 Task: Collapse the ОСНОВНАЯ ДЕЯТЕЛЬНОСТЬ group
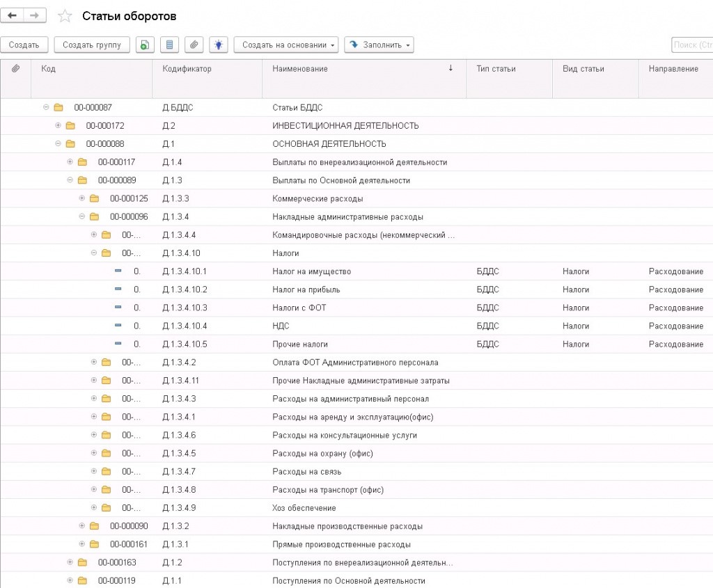58,143
